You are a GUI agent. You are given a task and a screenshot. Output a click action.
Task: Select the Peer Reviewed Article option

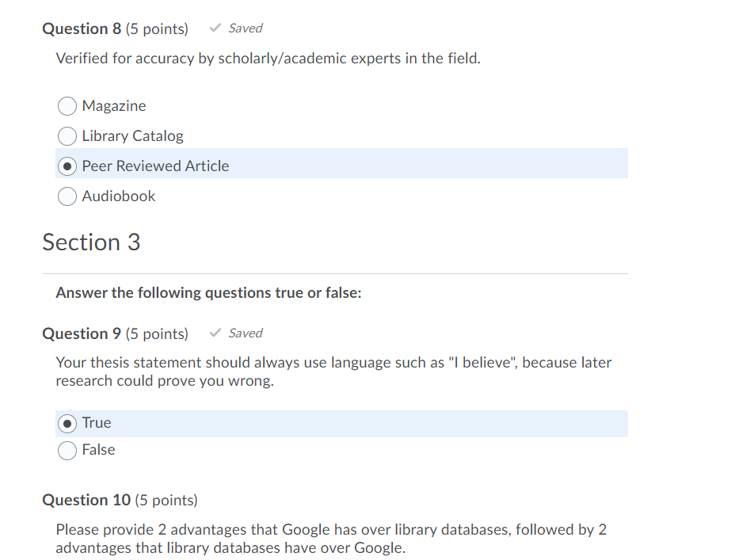67,166
